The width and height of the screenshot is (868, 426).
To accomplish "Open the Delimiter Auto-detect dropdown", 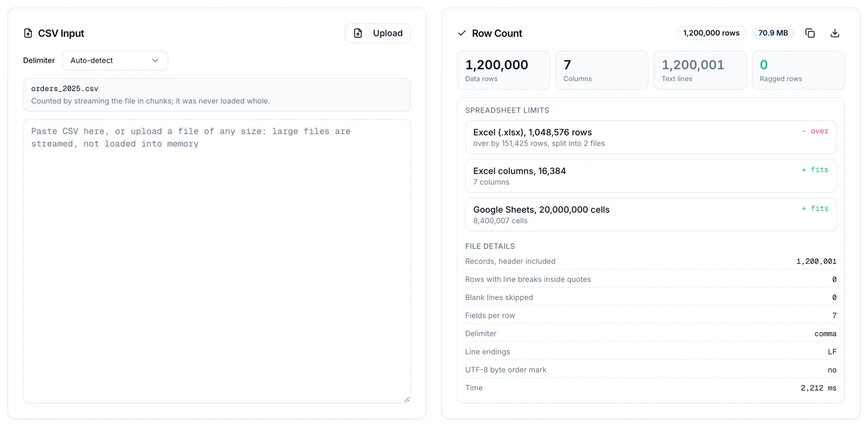I will point(115,60).
